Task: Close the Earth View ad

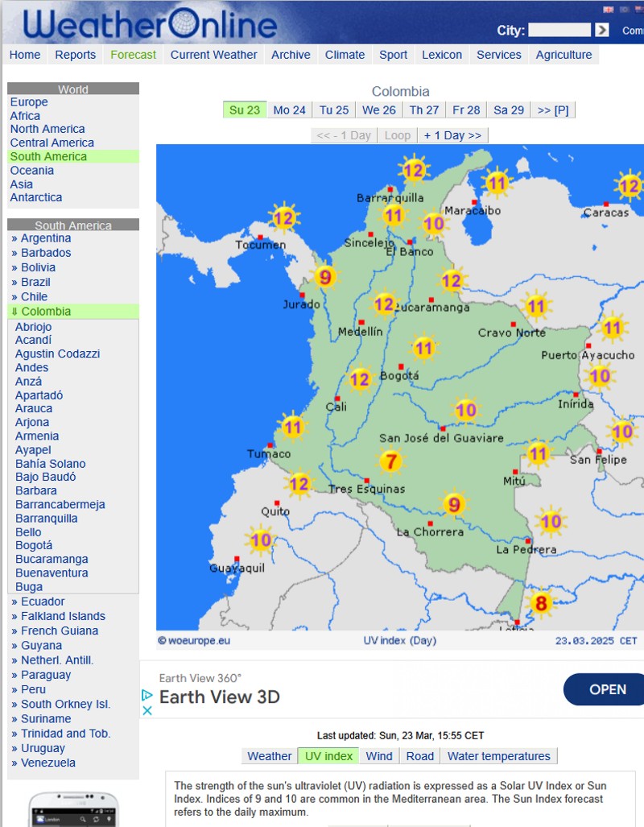Action: [147, 710]
